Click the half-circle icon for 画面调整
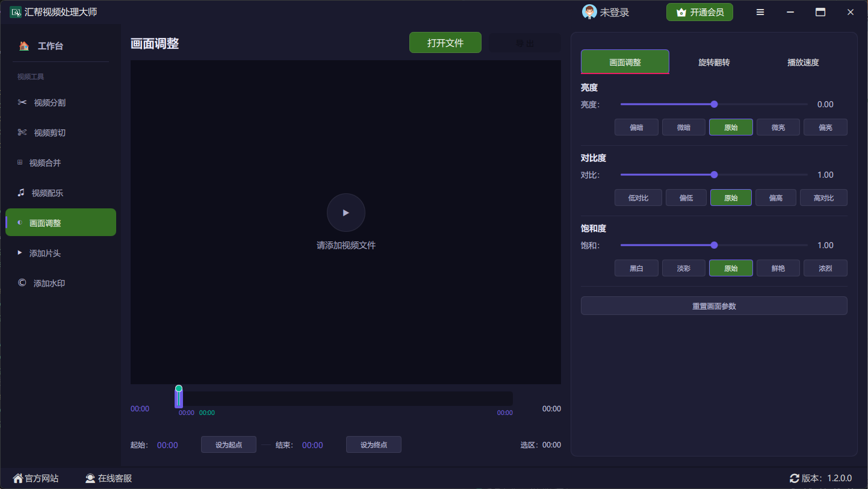The height and width of the screenshot is (489, 868). pos(20,223)
